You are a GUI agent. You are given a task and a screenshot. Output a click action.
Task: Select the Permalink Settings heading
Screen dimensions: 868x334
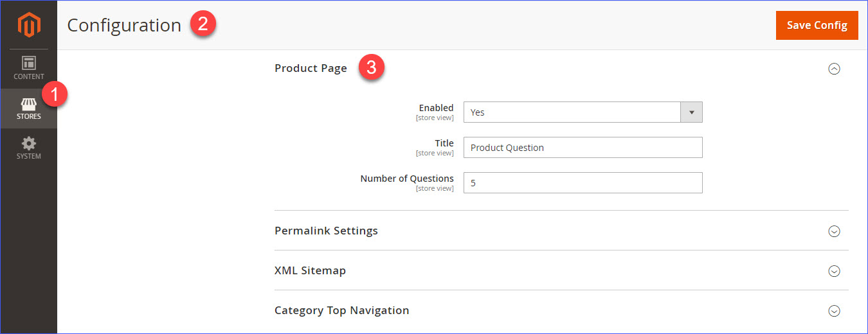(x=326, y=231)
